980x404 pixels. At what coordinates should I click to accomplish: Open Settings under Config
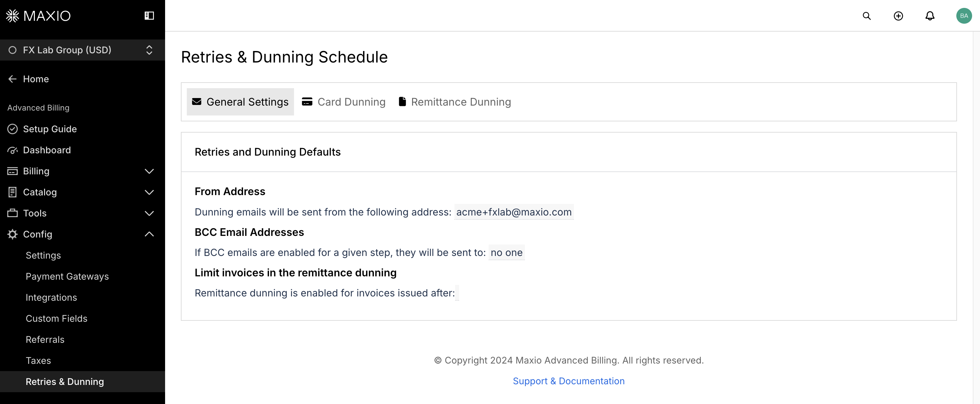43,255
